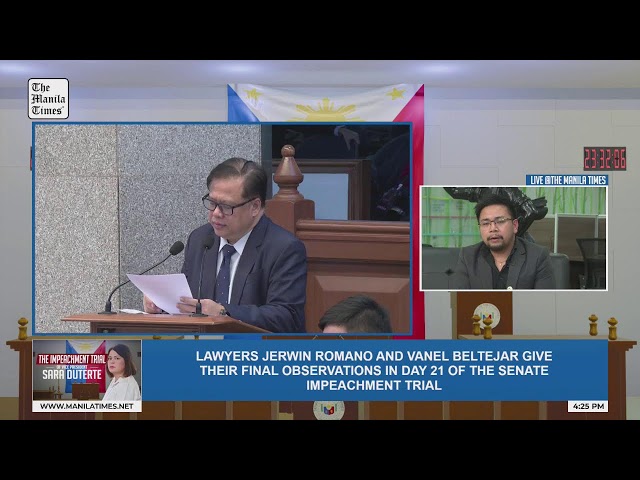This screenshot has width=640, height=480.
Task: Click the LIVE @ THE MANILA TIMES label
Action: 567,180
